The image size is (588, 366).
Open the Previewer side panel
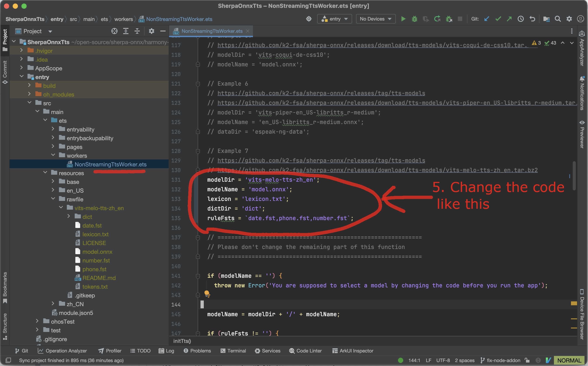(x=582, y=134)
